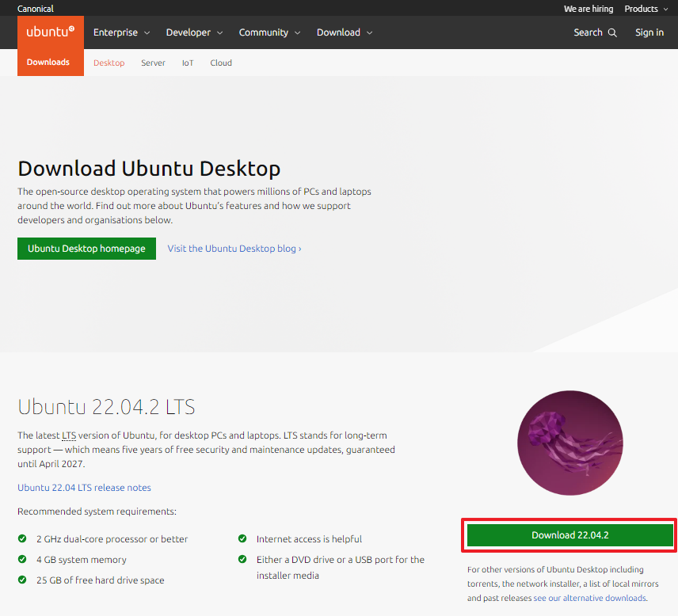Open the alternative downloads link
This screenshot has height=616, width=678.
pos(590,598)
